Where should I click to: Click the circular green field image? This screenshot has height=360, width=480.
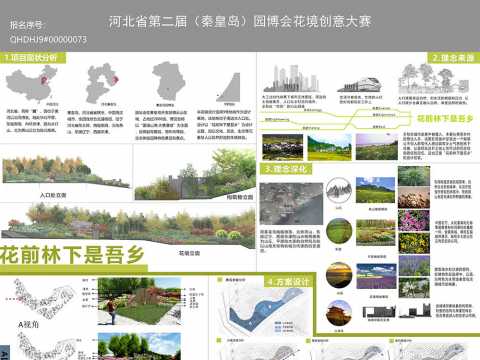pyautogui.click(x=339, y=231)
